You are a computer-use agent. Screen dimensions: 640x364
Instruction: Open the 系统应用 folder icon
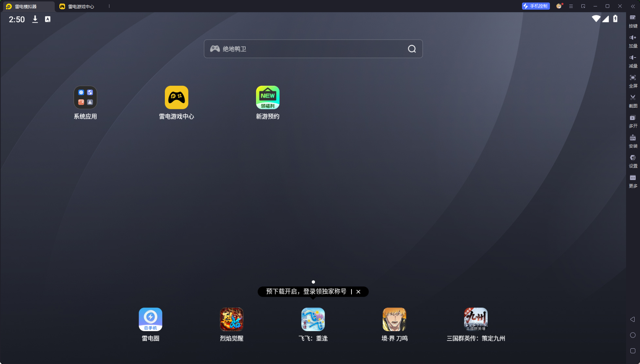[85, 98]
